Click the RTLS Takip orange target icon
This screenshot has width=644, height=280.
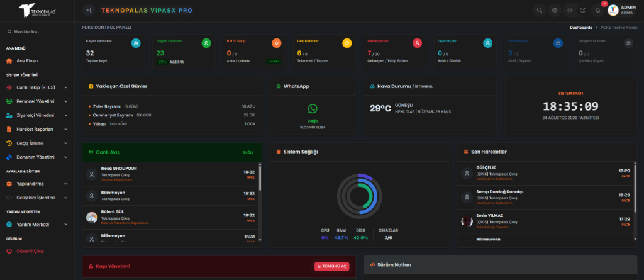(x=277, y=43)
